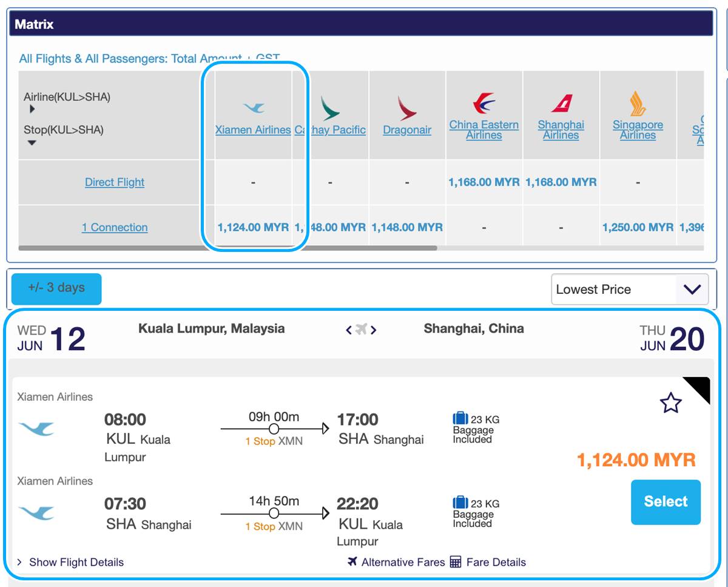Image resolution: width=728 pixels, height=587 pixels.
Task: Click the 08:00 KUL departure time
Action: click(x=125, y=419)
